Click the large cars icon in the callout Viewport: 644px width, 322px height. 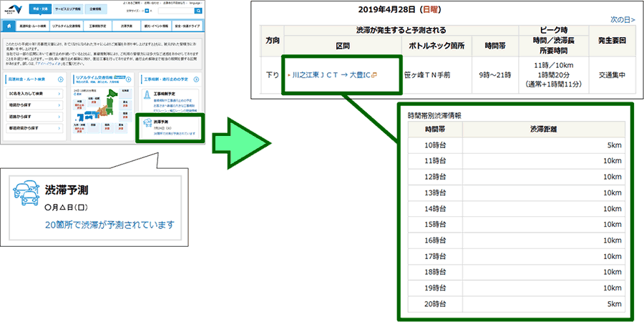26,192
